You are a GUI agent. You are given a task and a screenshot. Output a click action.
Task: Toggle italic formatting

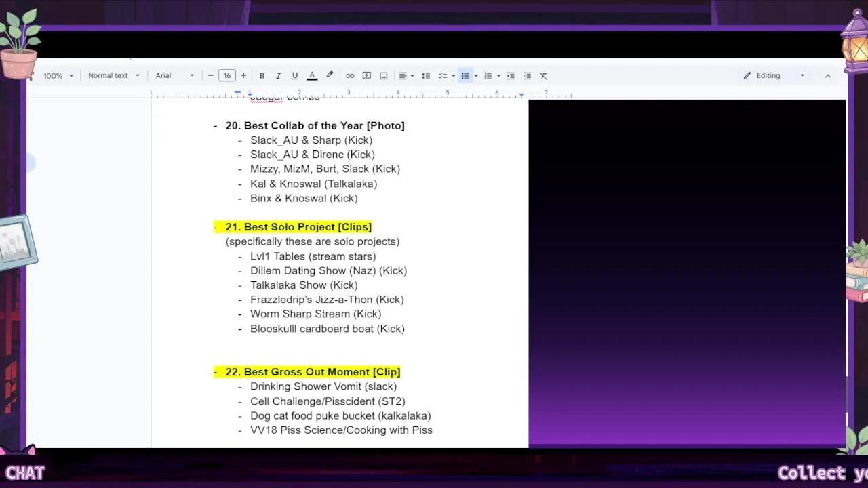tap(278, 76)
